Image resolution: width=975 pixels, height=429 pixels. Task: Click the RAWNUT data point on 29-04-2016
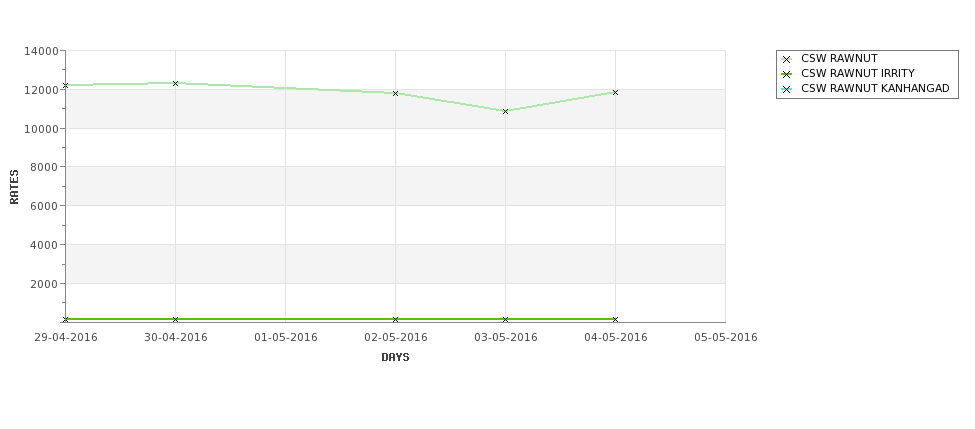point(65,85)
